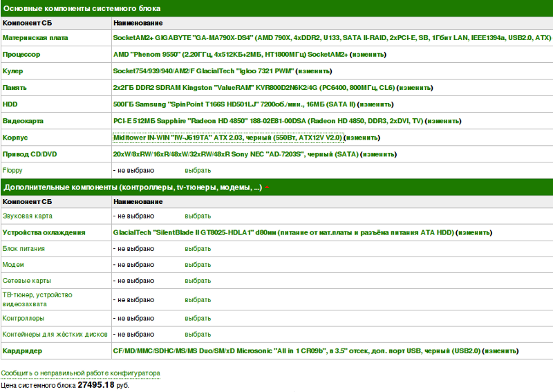Select the price value 27495.18
553x392 pixels.
[96, 385]
